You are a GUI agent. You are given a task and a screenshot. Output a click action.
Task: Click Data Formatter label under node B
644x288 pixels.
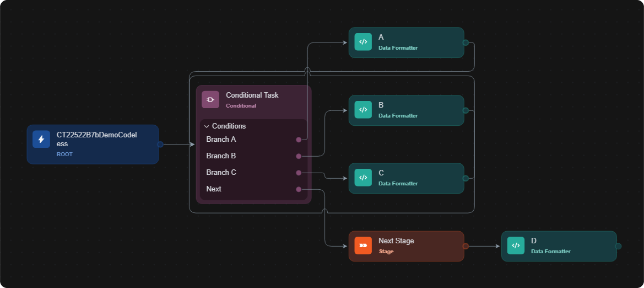(398, 116)
